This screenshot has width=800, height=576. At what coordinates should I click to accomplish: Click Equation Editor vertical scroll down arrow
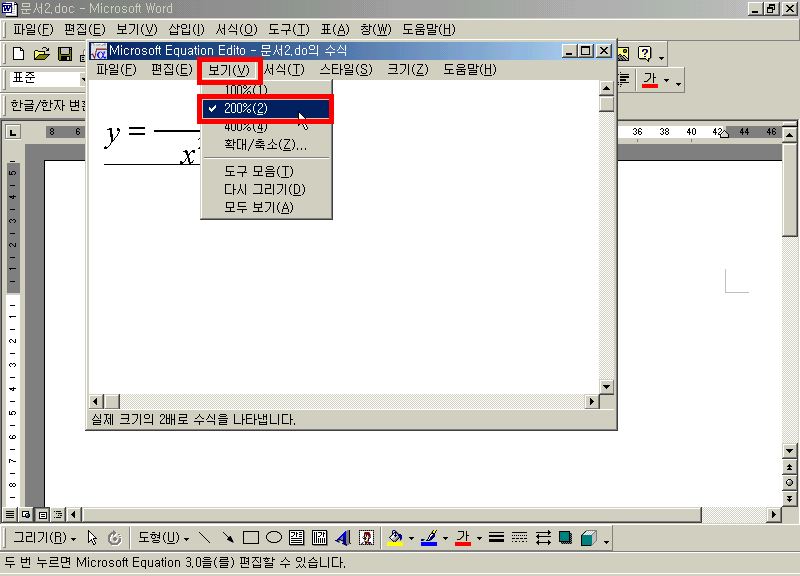coord(606,387)
